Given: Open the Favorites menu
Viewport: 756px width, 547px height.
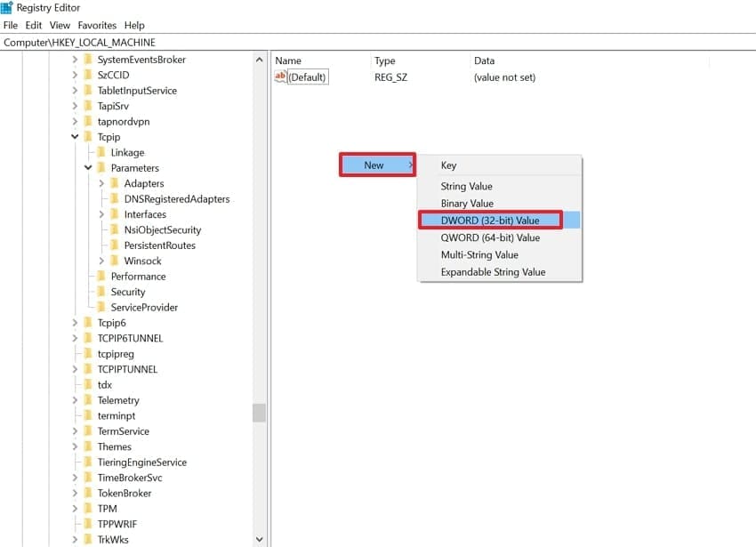Looking at the screenshot, I should coord(96,25).
